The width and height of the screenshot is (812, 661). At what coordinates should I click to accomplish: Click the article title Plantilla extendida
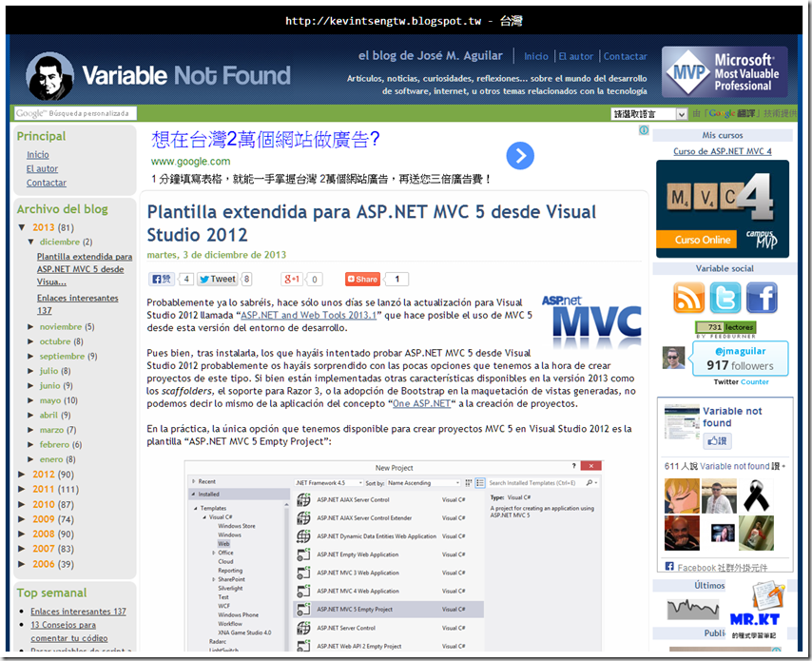372,224
